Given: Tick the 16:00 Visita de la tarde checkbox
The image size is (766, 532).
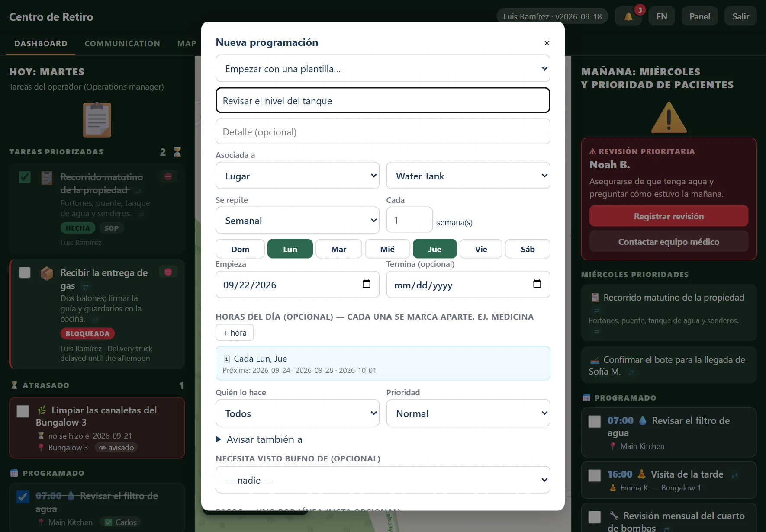Looking at the screenshot, I should 595,475.
